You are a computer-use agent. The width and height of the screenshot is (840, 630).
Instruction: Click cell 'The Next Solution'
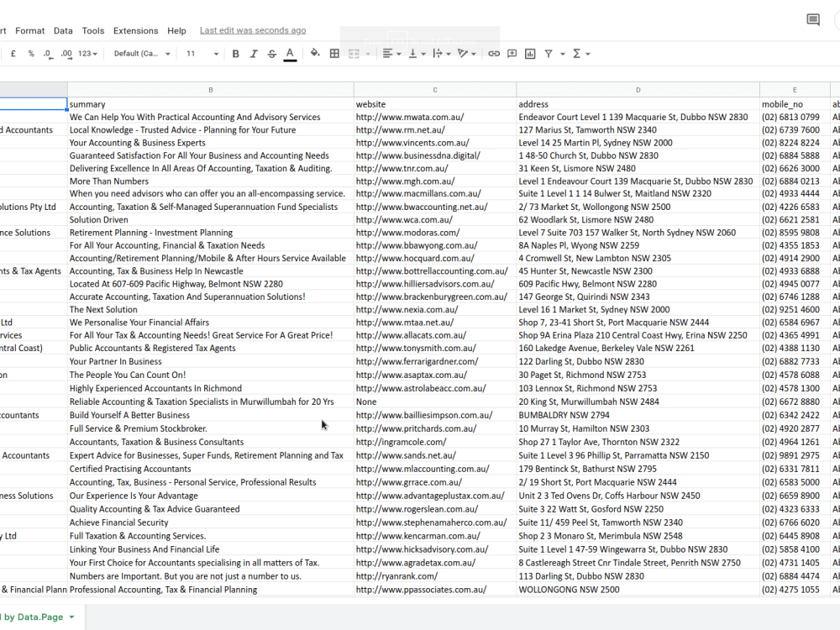click(x=211, y=310)
